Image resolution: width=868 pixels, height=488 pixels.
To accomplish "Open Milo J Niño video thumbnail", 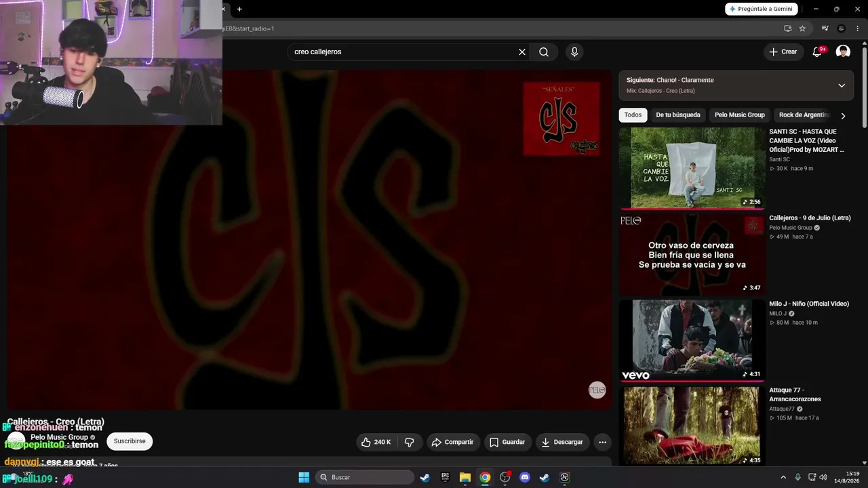I will pyautogui.click(x=692, y=340).
